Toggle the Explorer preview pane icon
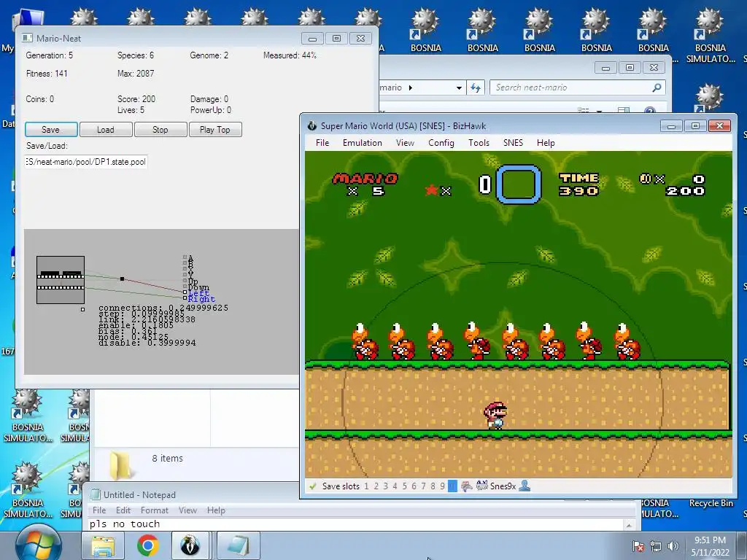Screen dimensions: 747x560 pos(623,110)
